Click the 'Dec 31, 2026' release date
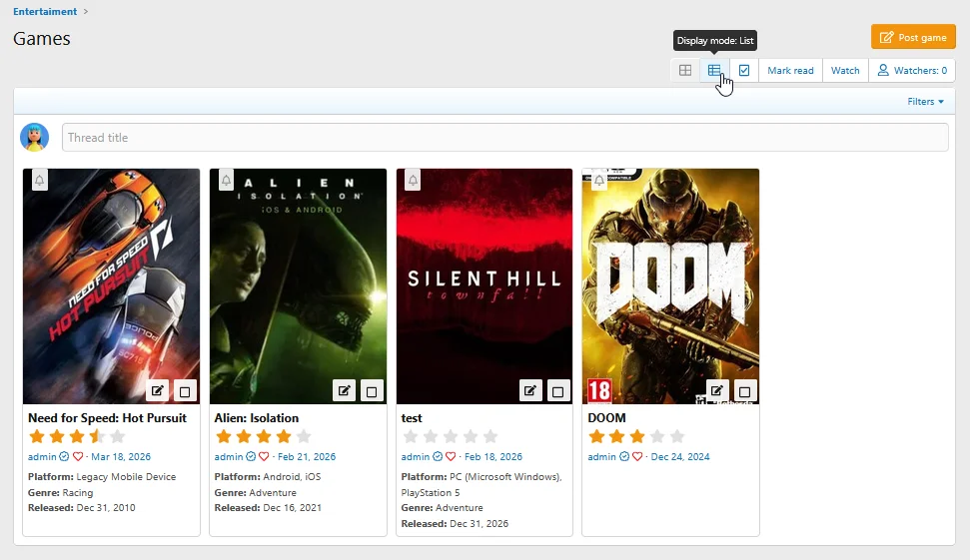970x560 pixels. pyautogui.click(x=479, y=523)
